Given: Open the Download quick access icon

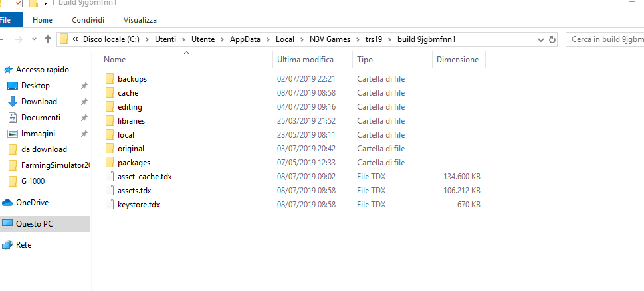Looking at the screenshot, I should [x=13, y=102].
